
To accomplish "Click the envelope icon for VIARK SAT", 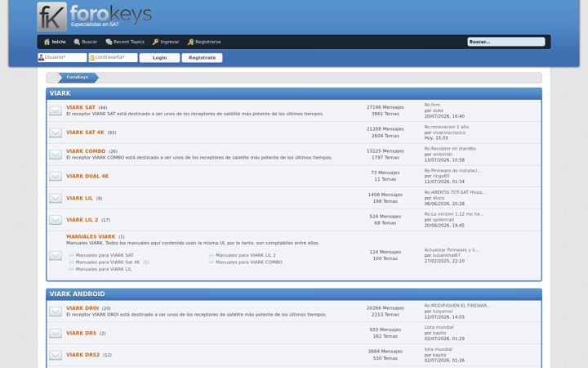I will tap(56, 110).
